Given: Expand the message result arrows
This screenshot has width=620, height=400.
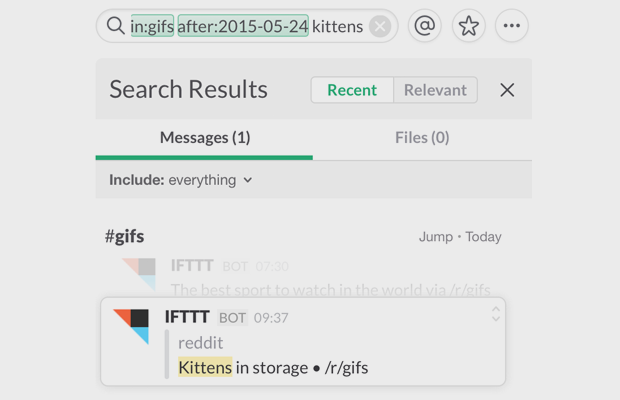Looking at the screenshot, I should point(495,314).
